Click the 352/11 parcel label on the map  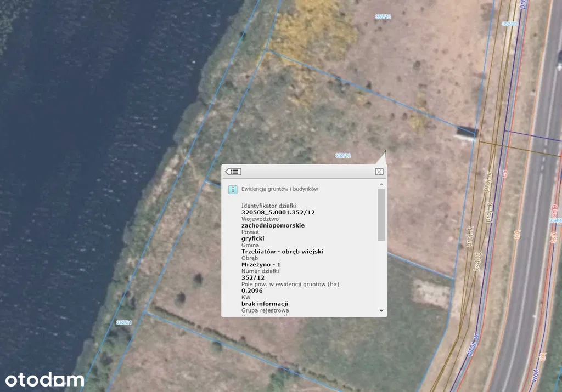click(x=383, y=17)
